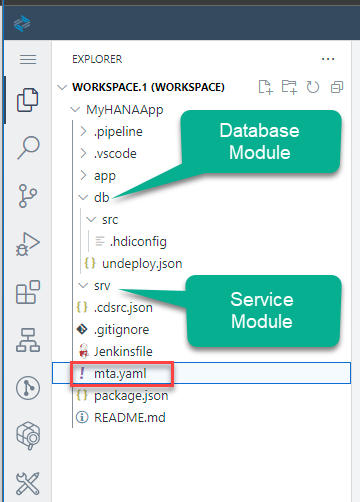Viewport: 360px width, 502px height.
Task: Expand the .vscode folder
Action: (x=115, y=154)
